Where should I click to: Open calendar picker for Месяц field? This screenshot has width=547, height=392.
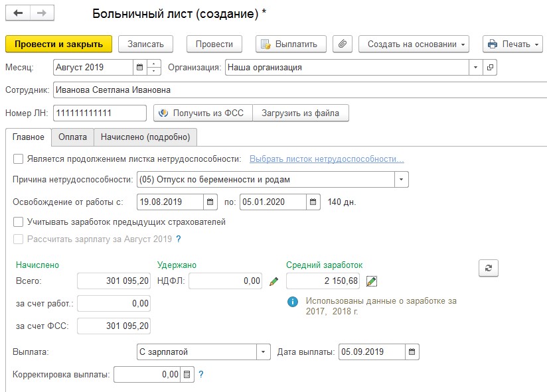tap(139, 68)
